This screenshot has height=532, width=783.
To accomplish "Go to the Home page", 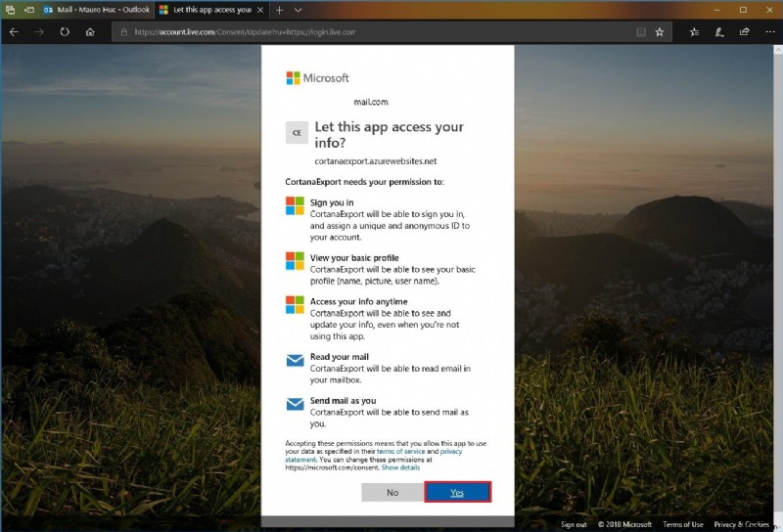I will [90, 32].
